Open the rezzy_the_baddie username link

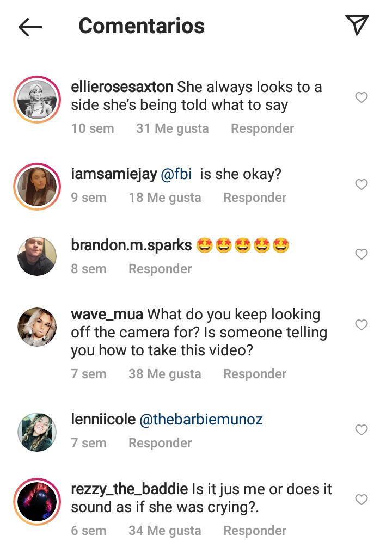point(129,489)
